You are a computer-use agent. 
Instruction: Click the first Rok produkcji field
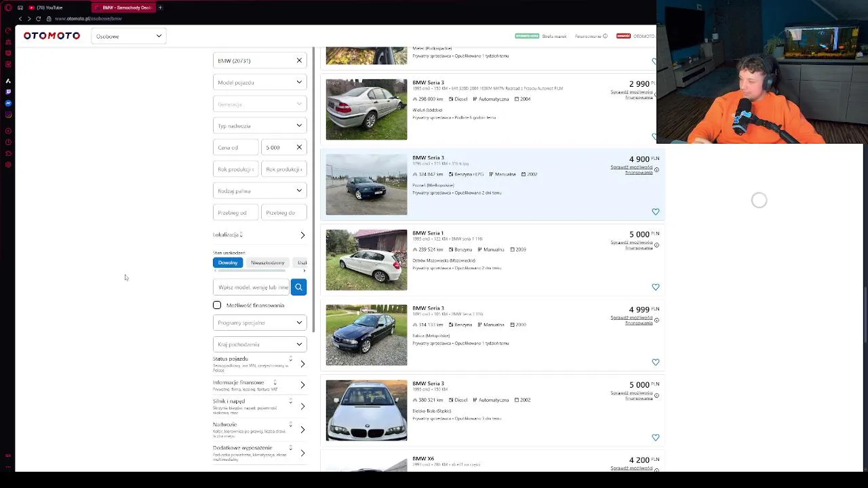click(x=235, y=169)
